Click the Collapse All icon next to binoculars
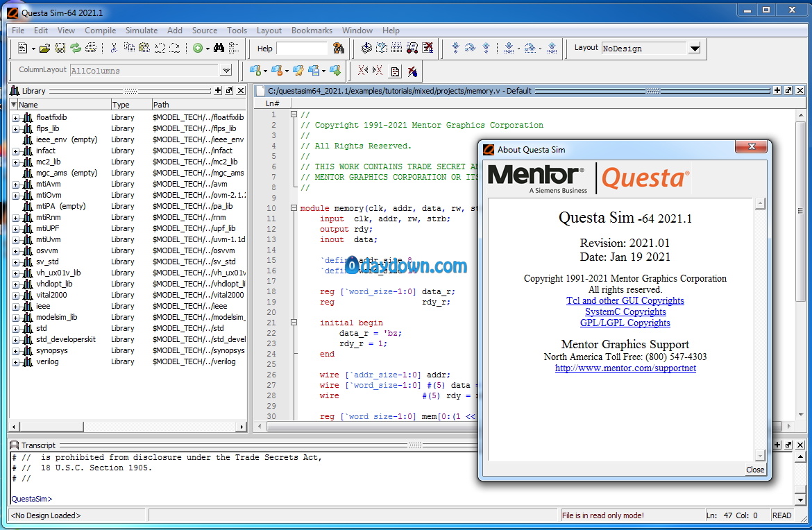This screenshot has height=530, width=812. [x=234, y=48]
